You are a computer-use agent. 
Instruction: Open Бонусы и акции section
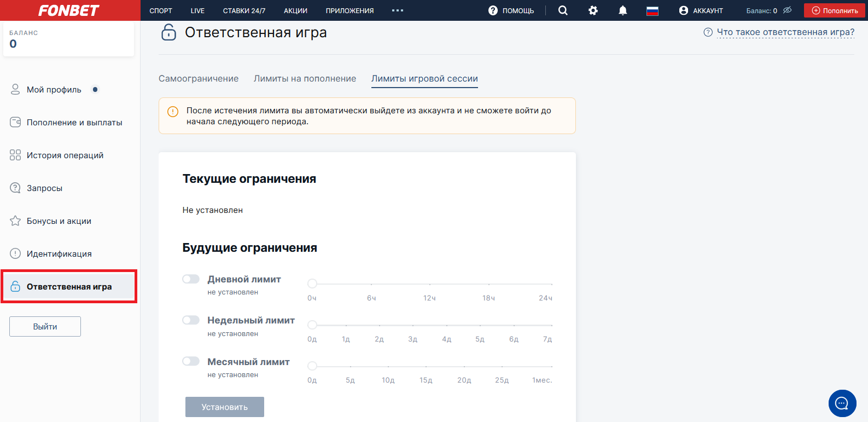(x=59, y=221)
